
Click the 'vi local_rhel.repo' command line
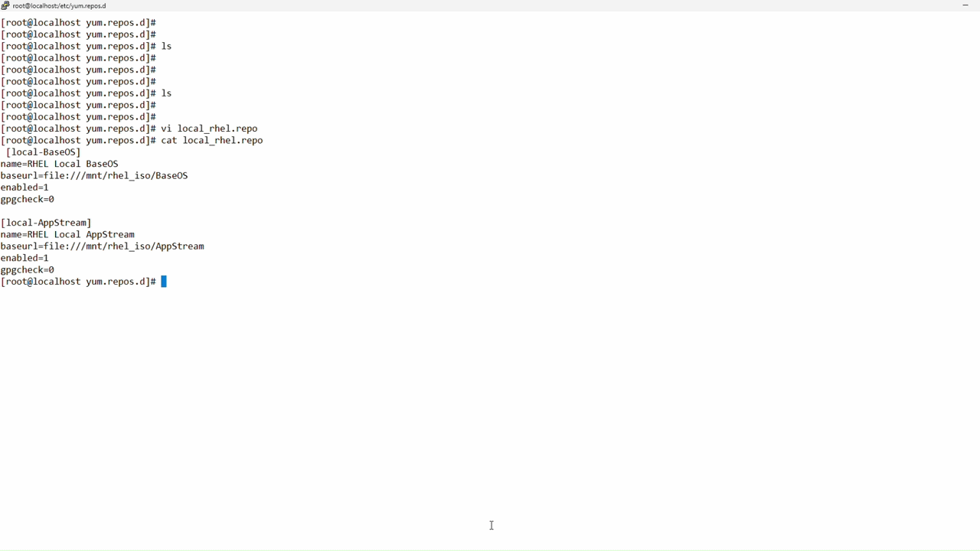coord(129,129)
